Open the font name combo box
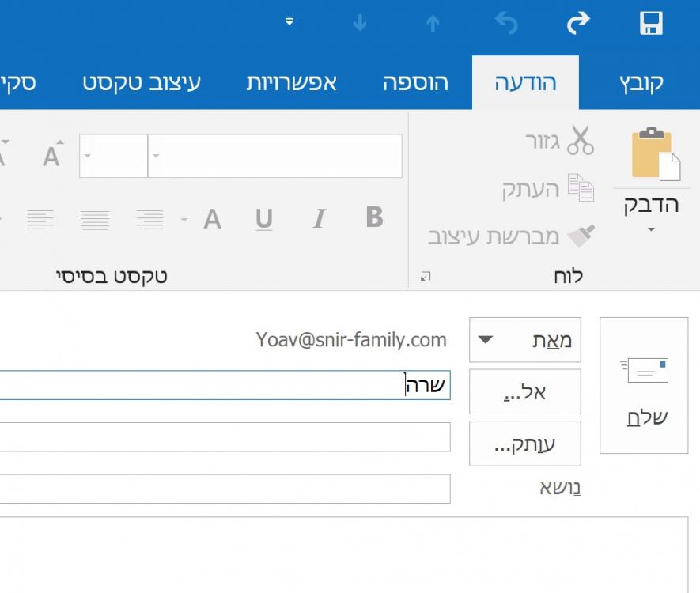The image size is (700, 593). click(275, 156)
